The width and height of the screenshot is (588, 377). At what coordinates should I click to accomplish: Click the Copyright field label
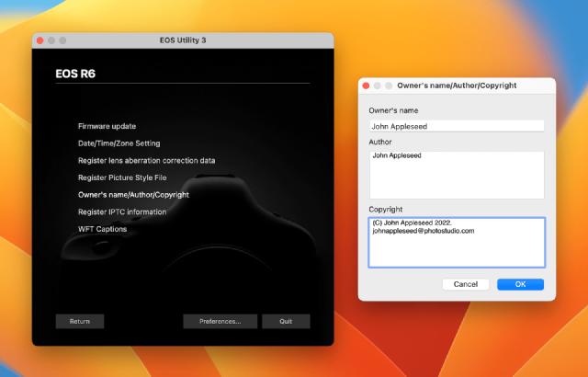(x=386, y=210)
